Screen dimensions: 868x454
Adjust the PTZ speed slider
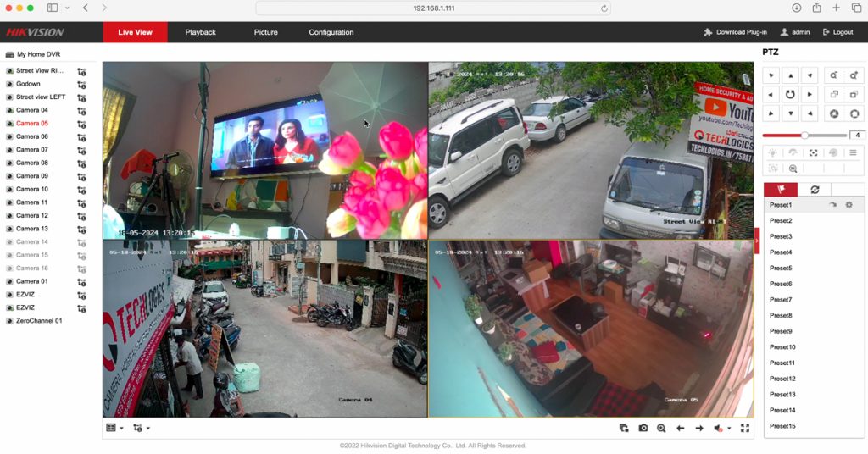(x=804, y=136)
